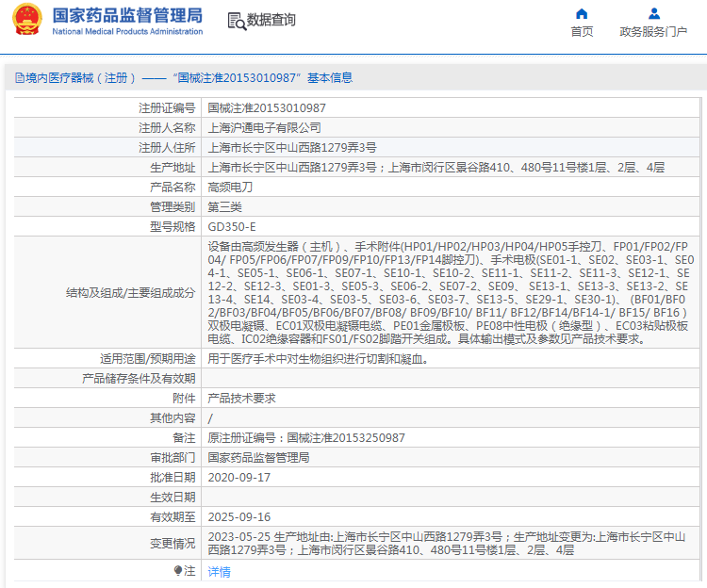The height and width of the screenshot is (588, 707).
Task: Click National Medical Products Administration subtitle
Action: [x=127, y=31]
